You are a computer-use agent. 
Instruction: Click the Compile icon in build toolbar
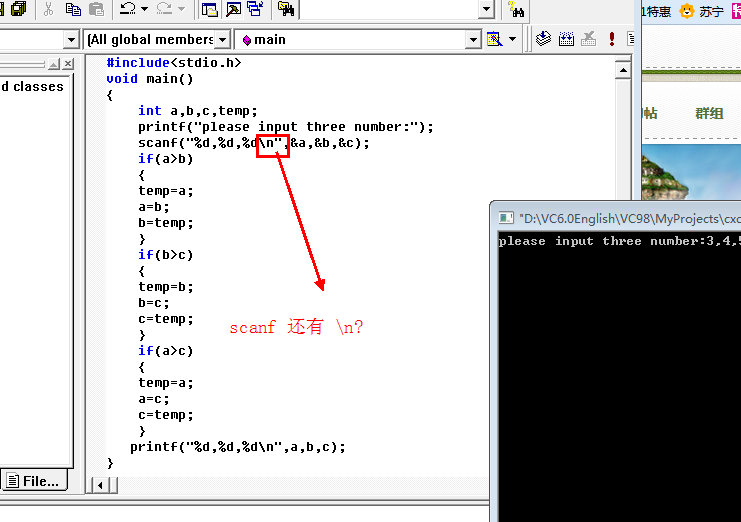pyautogui.click(x=543, y=39)
